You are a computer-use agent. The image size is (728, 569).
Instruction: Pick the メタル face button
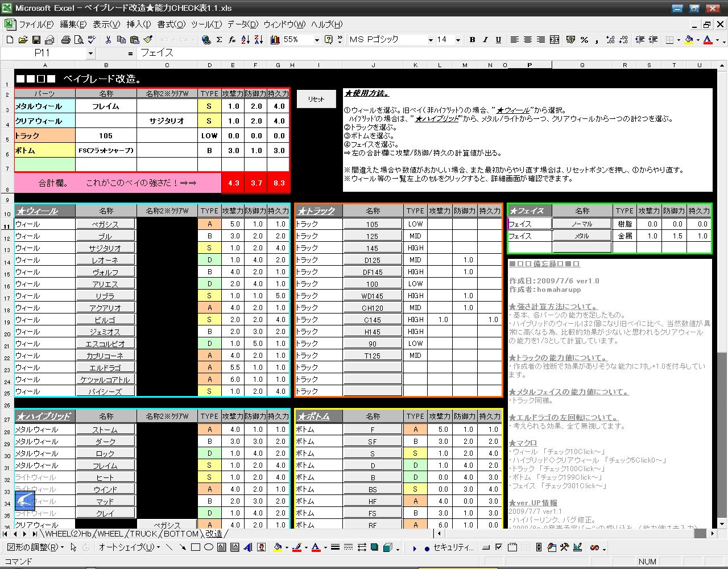tap(582, 236)
